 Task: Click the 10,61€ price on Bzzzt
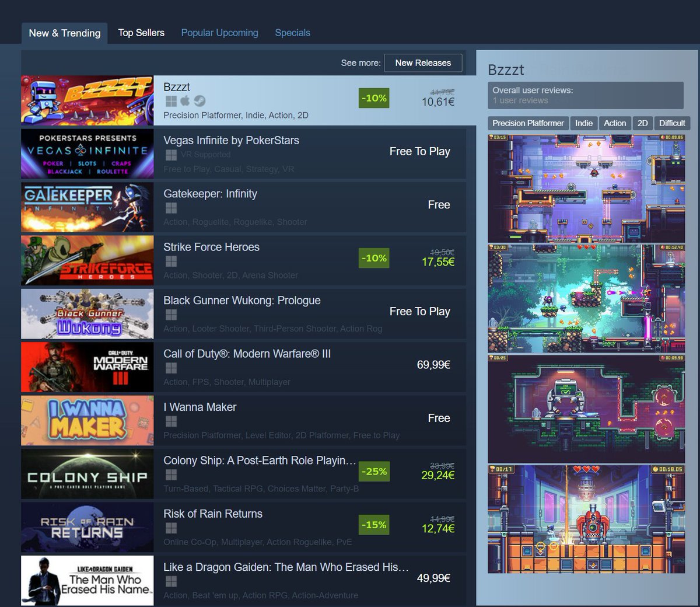(438, 102)
